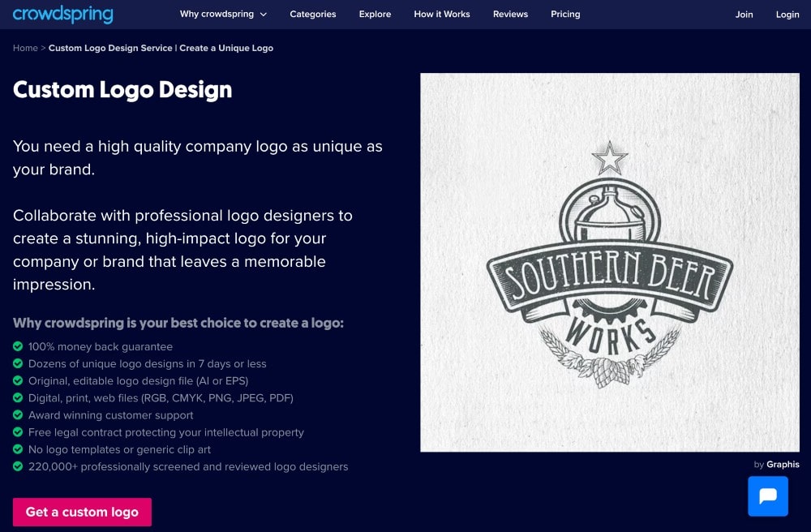Click checkmark next to "No logo templates or generic clip art"
Viewport: 811px width, 532px height.
pos(17,449)
